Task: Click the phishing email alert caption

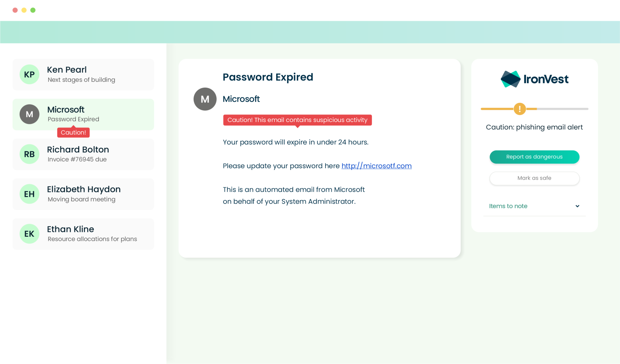Action: pyautogui.click(x=534, y=127)
